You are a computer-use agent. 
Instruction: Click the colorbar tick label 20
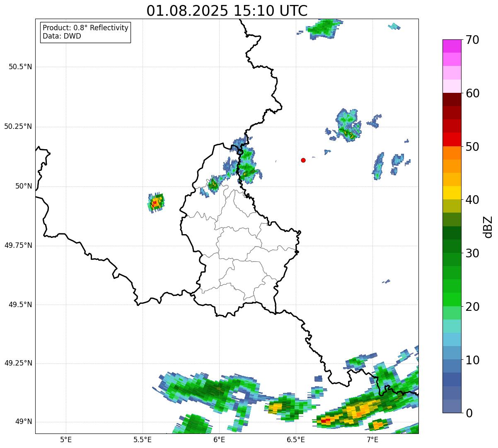coord(472,307)
